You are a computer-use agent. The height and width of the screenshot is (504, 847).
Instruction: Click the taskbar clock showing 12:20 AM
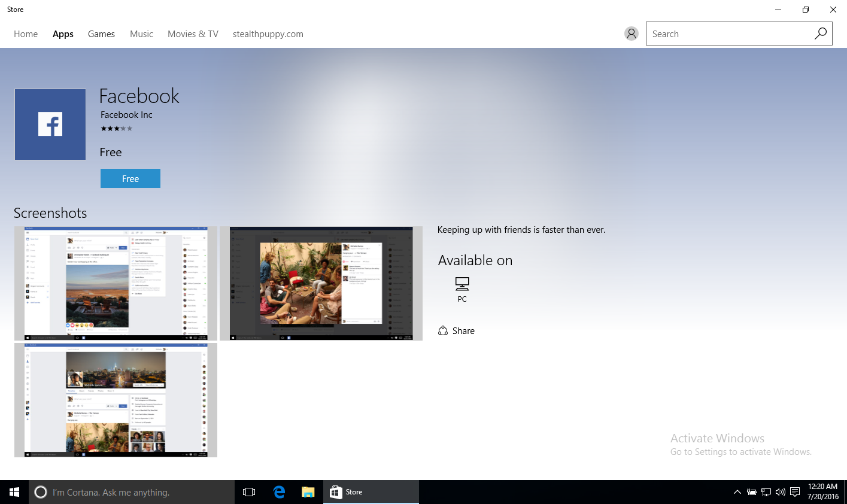[x=823, y=492]
